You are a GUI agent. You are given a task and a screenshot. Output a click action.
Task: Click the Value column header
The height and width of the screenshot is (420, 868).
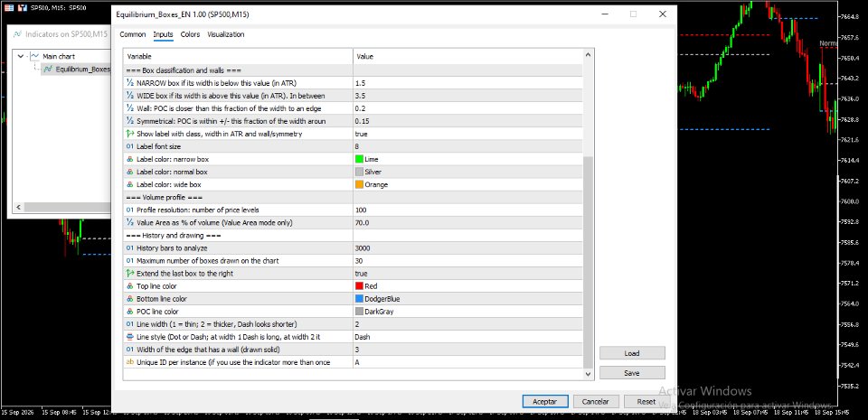(x=467, y=56)
